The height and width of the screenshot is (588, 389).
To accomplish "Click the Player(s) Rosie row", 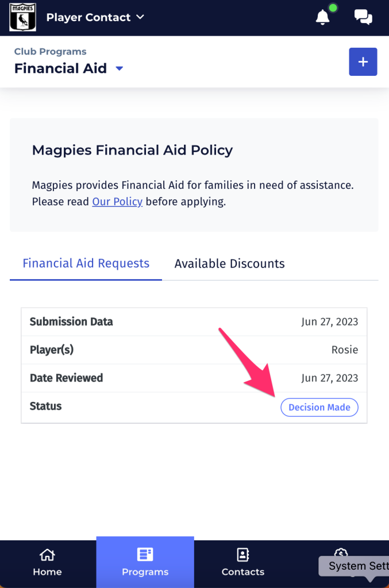I will (x=194, y=350).
